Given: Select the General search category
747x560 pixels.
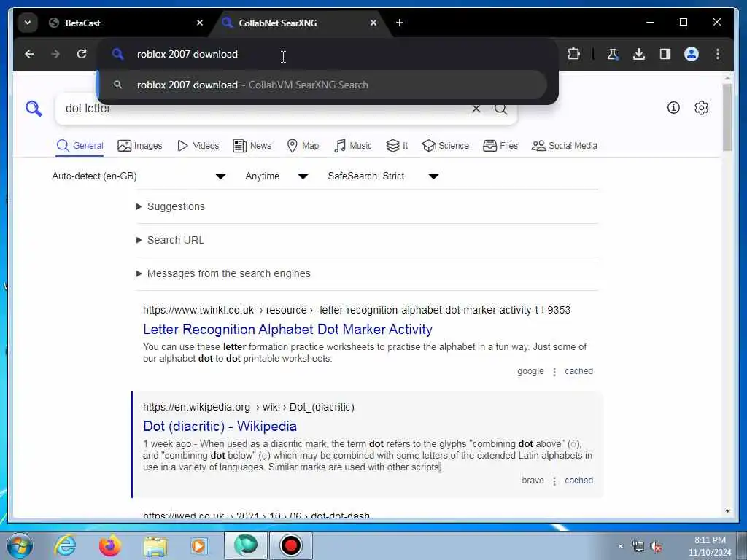Looking at the screenshot, I should pyautogui.click(x=80, y=146).
